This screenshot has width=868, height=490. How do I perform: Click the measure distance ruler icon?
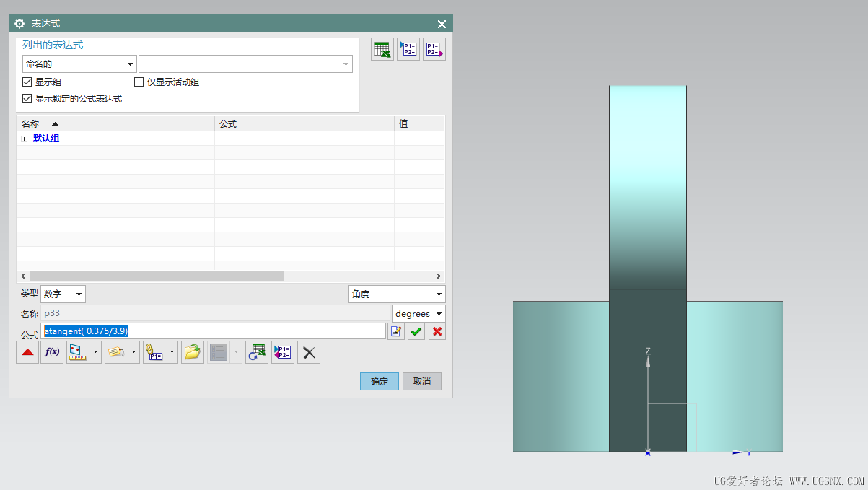(78, 352)
